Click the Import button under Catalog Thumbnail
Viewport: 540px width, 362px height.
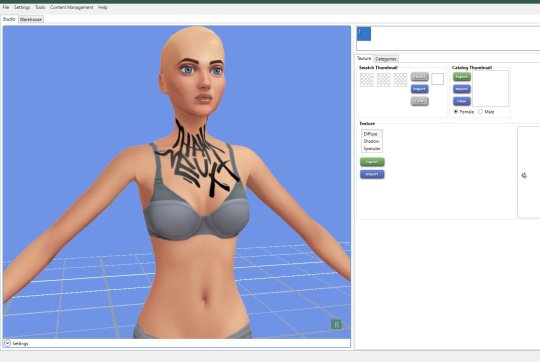[461, 89]
